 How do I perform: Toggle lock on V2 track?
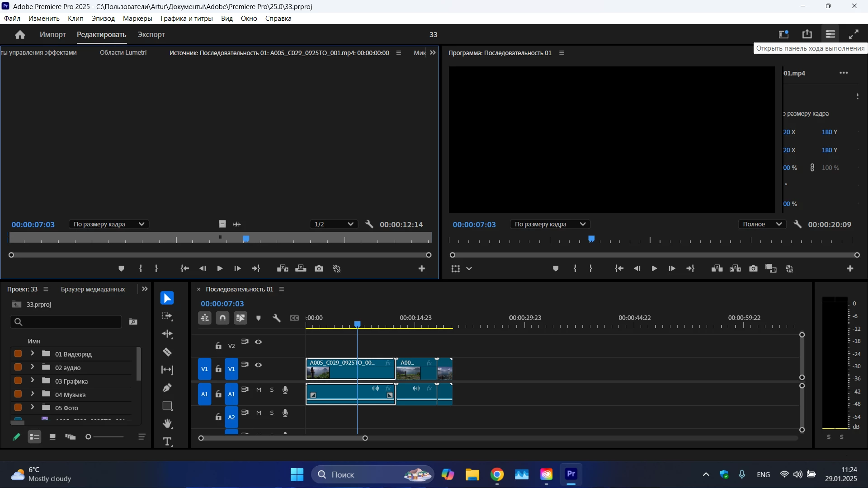coord(218,346)
